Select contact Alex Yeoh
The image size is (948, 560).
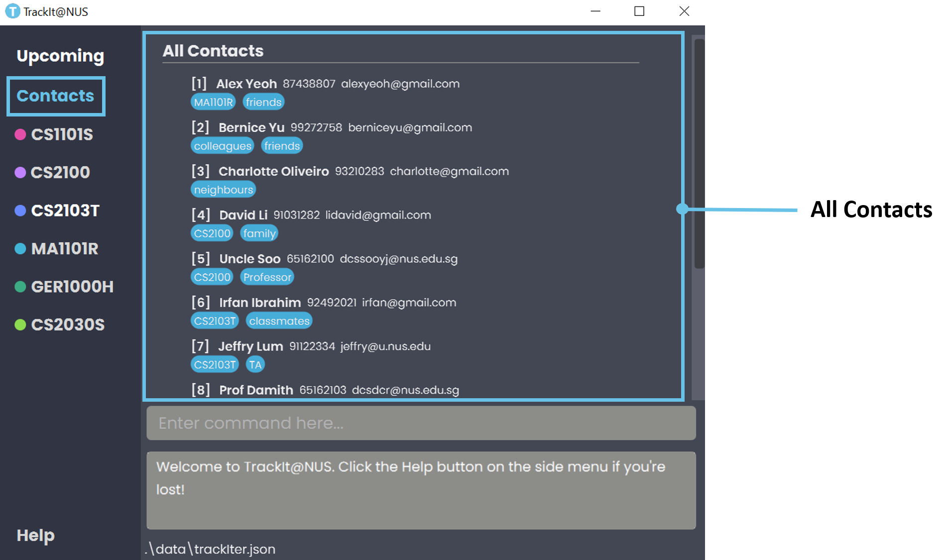246,84
